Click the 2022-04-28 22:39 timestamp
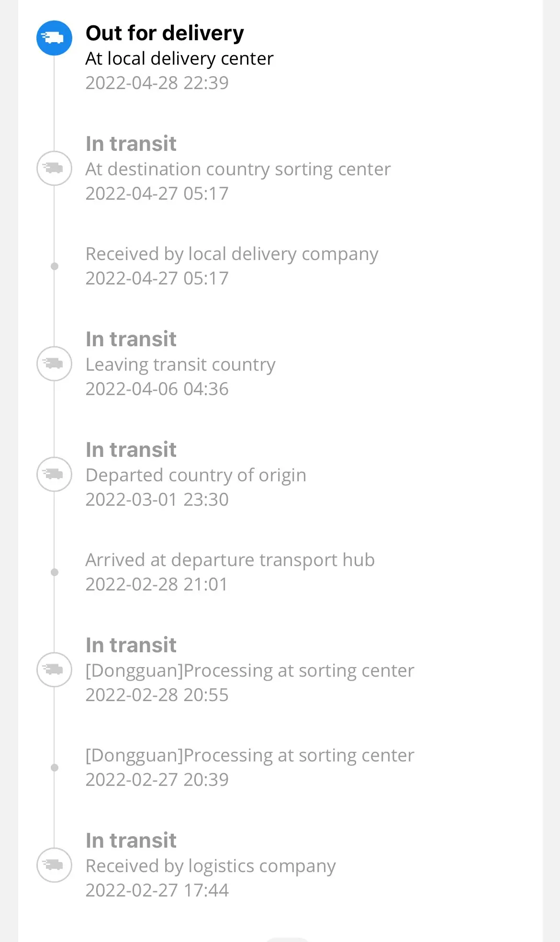 (x=157, y=83)
